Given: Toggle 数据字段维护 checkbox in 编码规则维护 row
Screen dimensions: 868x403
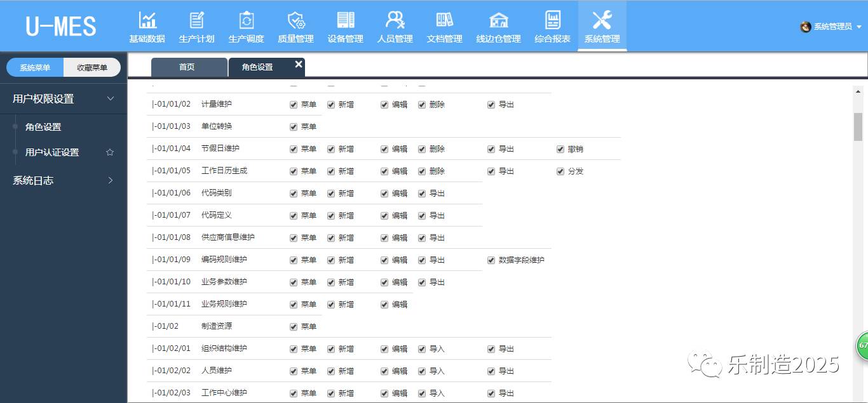Looking at the screenshot, I should point(491,260).
